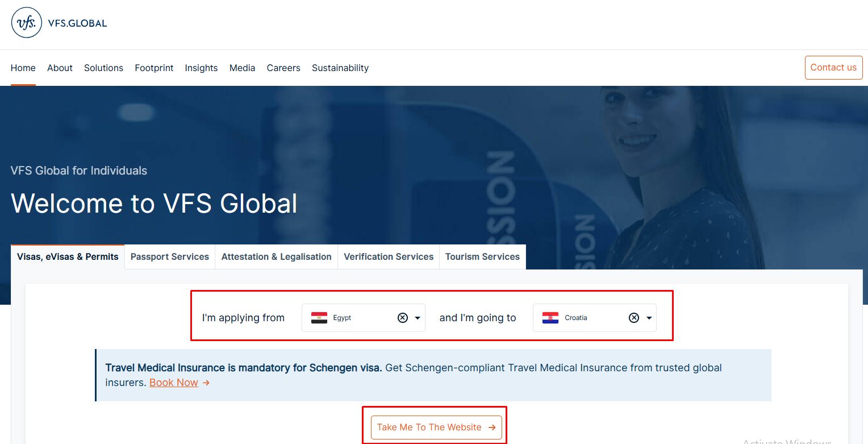Open the About menu item

pyautogui.click(x=60, y=68)
